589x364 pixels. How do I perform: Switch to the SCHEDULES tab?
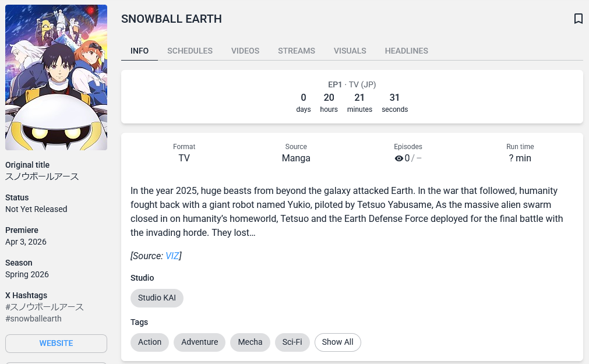[x=190, y=51]
